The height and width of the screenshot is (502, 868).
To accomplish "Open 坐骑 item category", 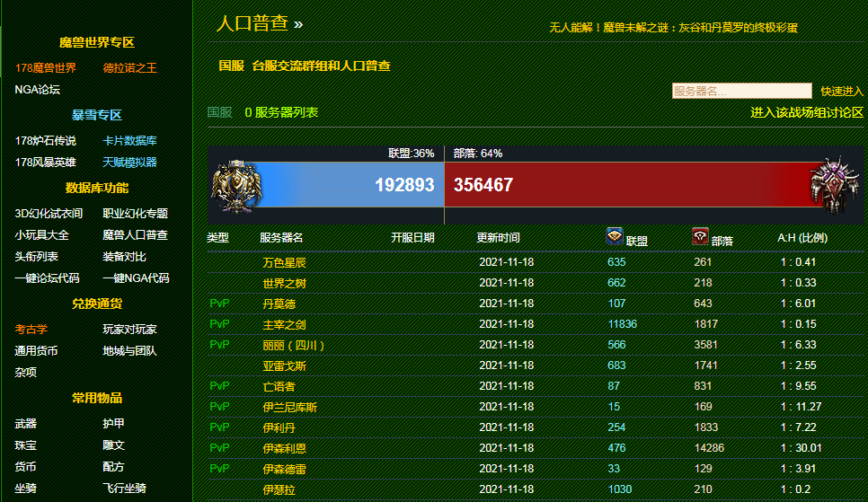I will coord(25,489).
